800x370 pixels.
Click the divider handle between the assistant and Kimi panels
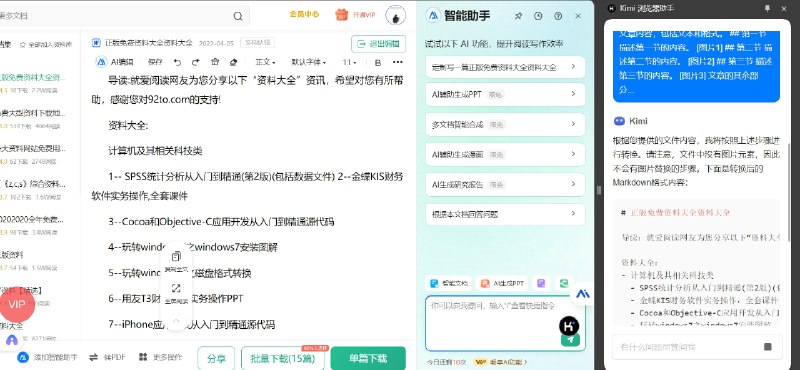click(x=599, y=190)
